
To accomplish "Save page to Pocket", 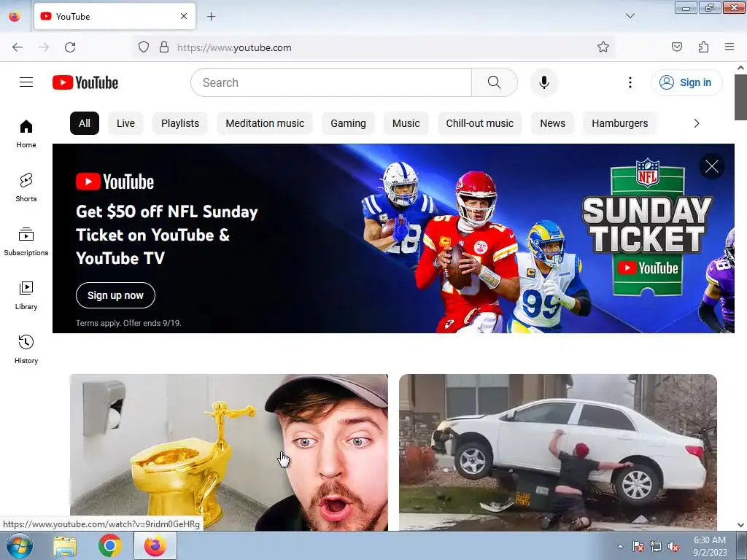I will pos(676,47).
